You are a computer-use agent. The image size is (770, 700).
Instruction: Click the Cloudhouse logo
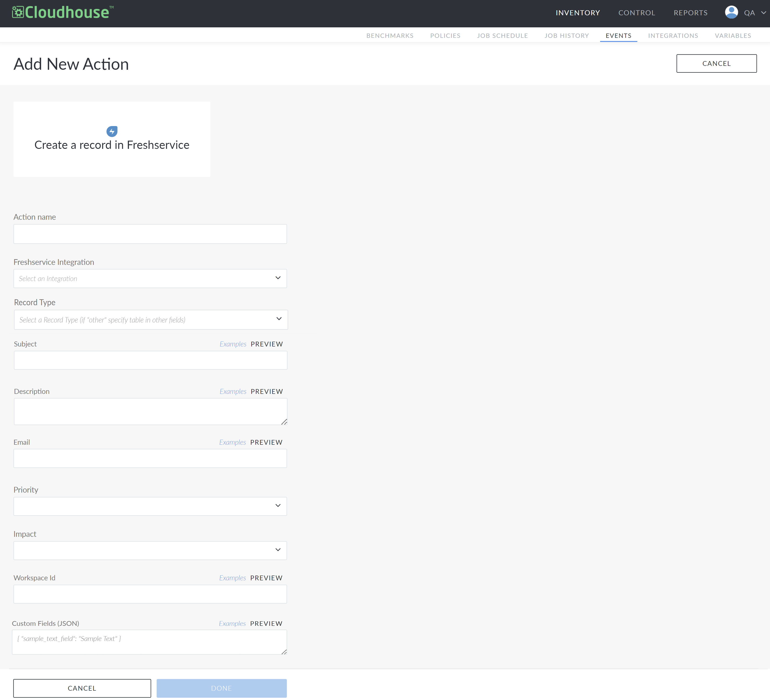pyautogui.click(x=63, y=13)
